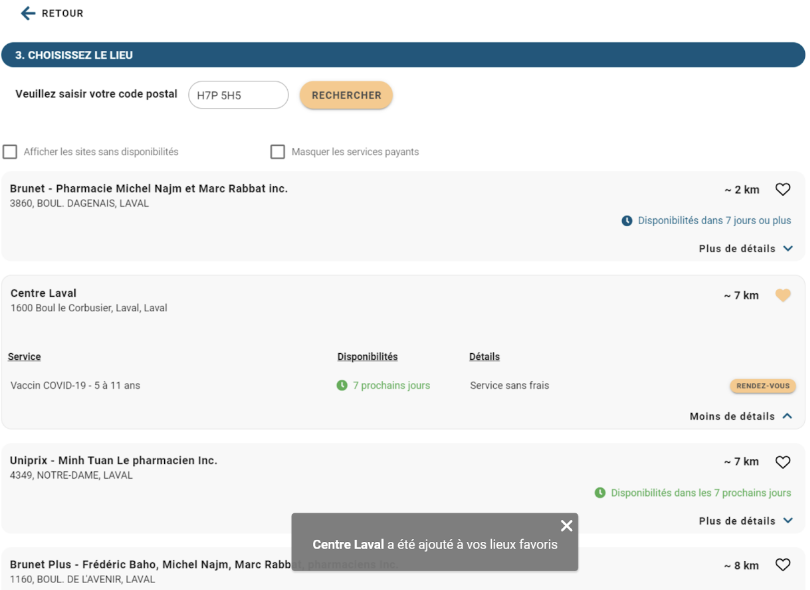Viewport: 810px width, 590px height.
Task: Select Brunet - Pharmacie Michel Najm et Marc Rabbat name
Action: (149, 189)
